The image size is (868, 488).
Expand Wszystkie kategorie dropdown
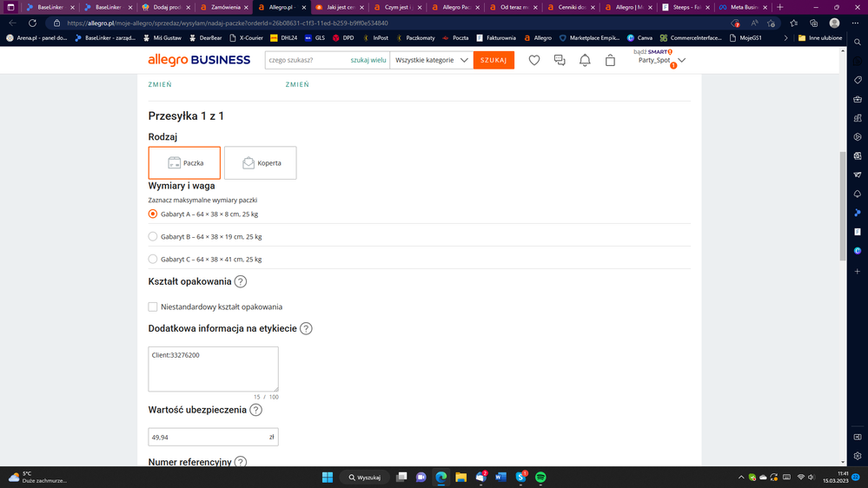431,60
